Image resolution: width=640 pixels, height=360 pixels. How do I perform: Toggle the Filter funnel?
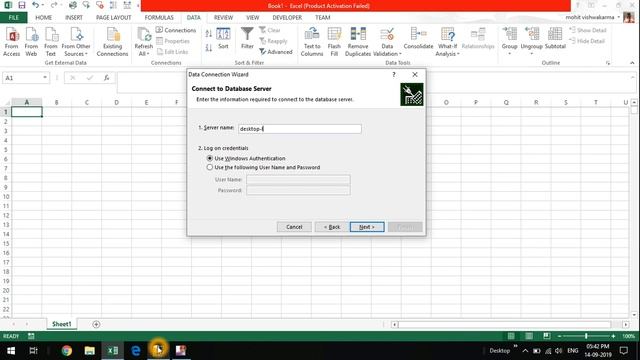pos(247,38)
